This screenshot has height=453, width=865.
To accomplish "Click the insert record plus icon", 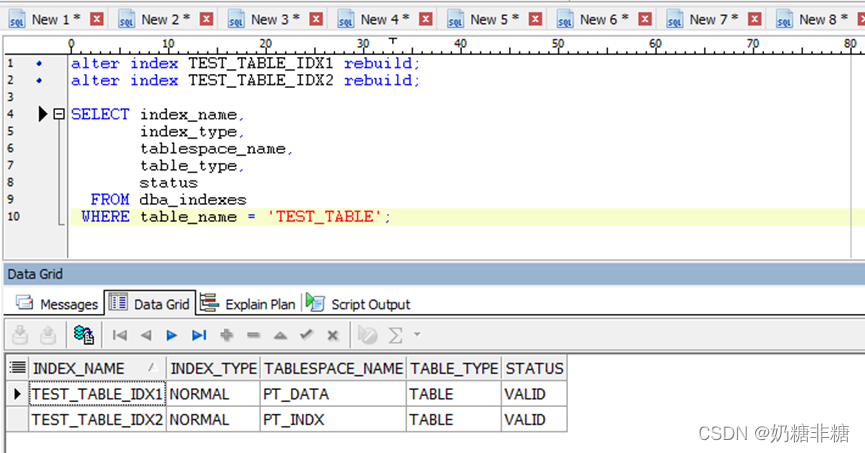I will pyautogui.click(x=227, y=335).
